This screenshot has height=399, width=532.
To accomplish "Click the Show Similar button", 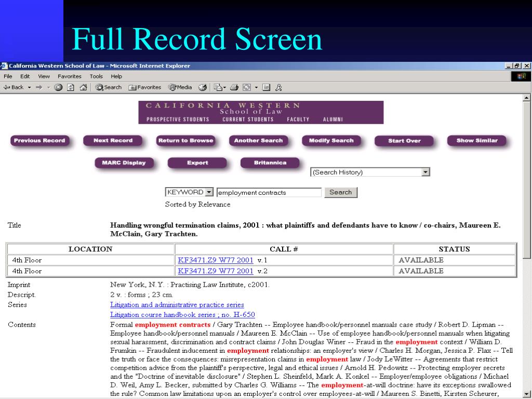I will pos(477,140).
